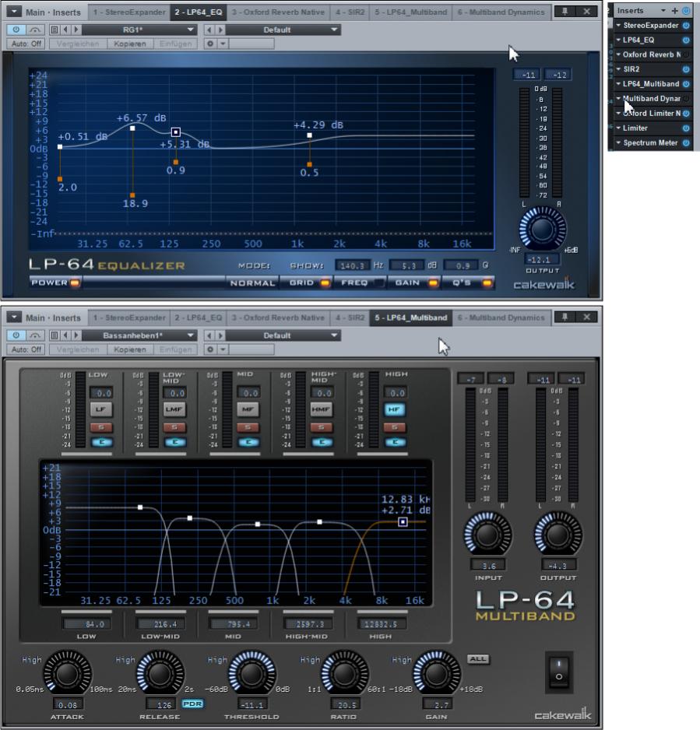Click the Activate power icon in LP64_Multiband header
Image resolution: width=700 pixels, height=730 pixels.
pos(16,335)
